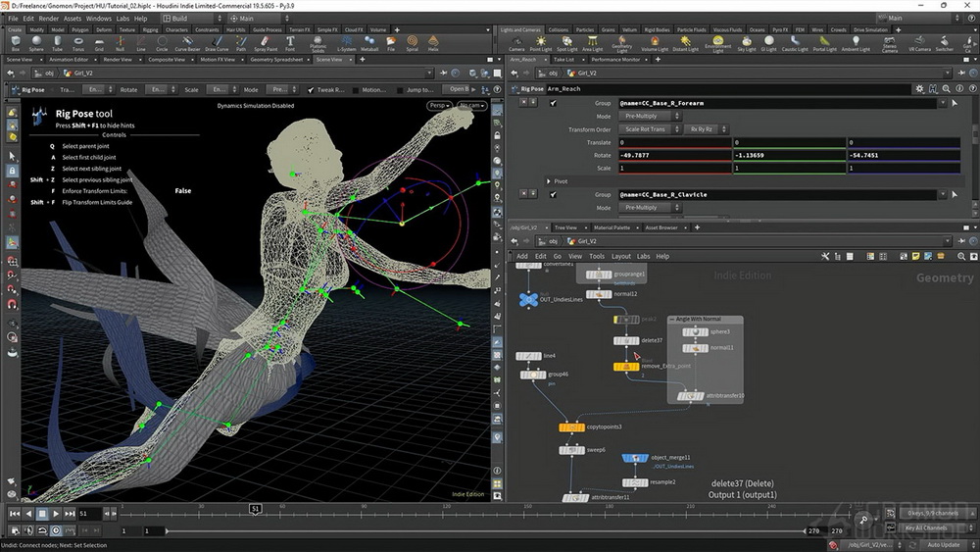Add an Ambient Light
Image resolution: width=980 pixels, height=552 pixels.
click(856, 43)
